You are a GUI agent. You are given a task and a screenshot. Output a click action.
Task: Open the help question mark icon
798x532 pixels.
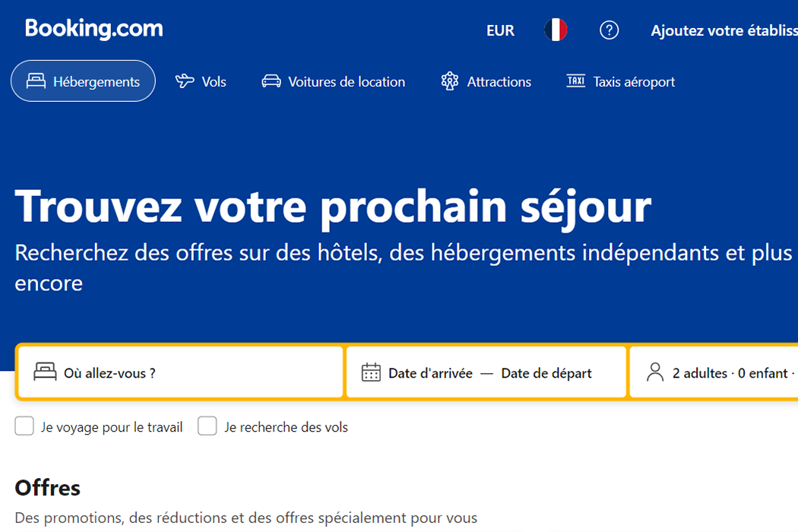610,30
